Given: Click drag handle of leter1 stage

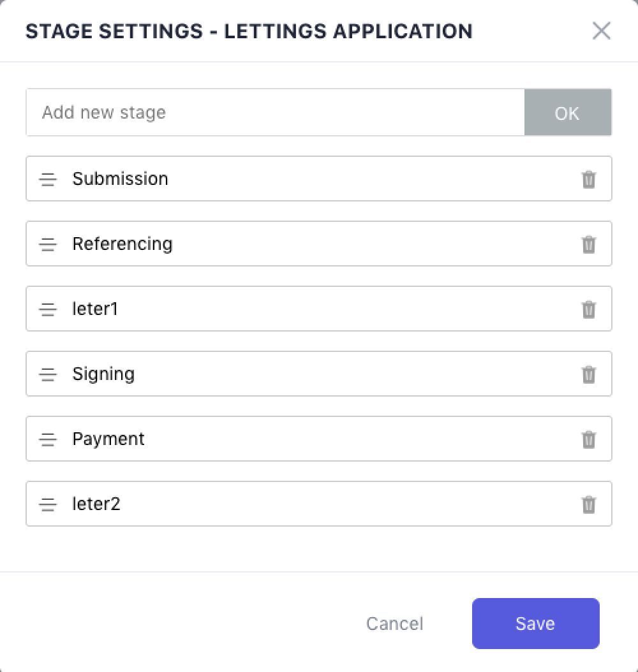Looking at the screenshot, I should coord(48,309).
